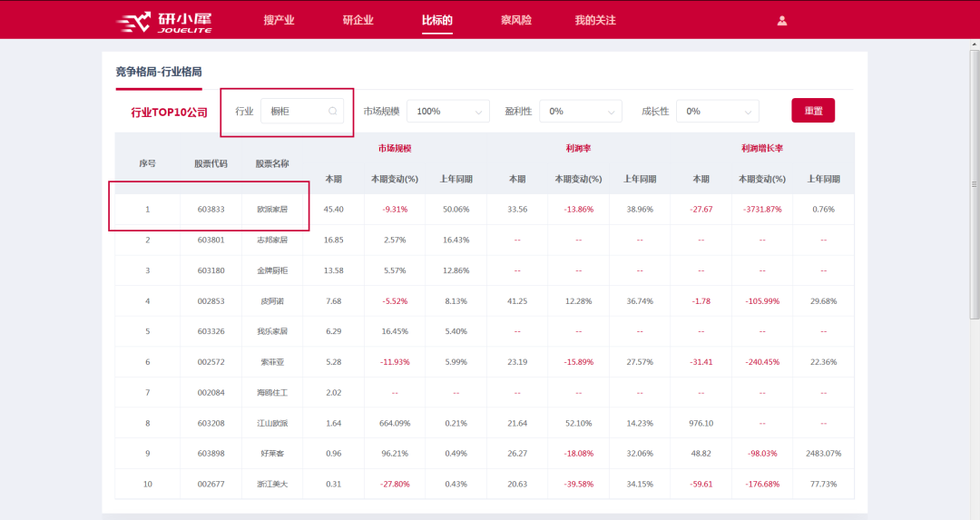The image size is (980, 520).
Task: Select stock code 603208
Action: coord(211,423)
